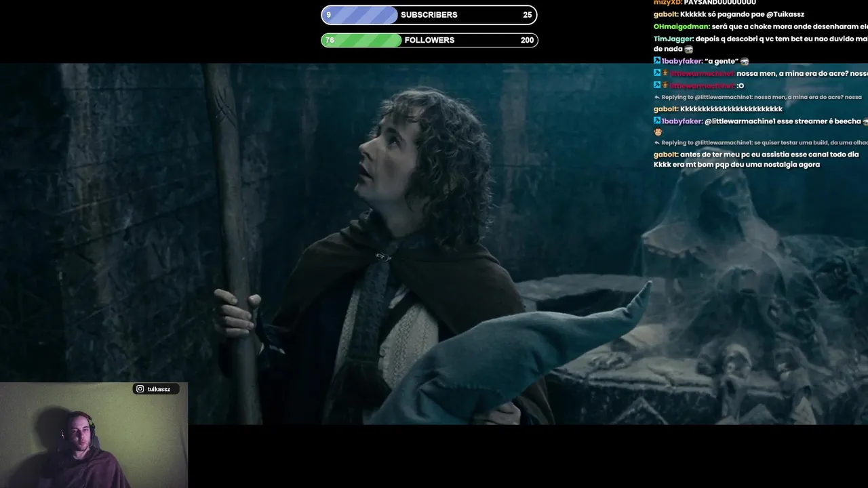This screenshot has height=488, width=868.
Task: Click subscriber badge on 'nossa men' message
Action: tap(665, 73)
